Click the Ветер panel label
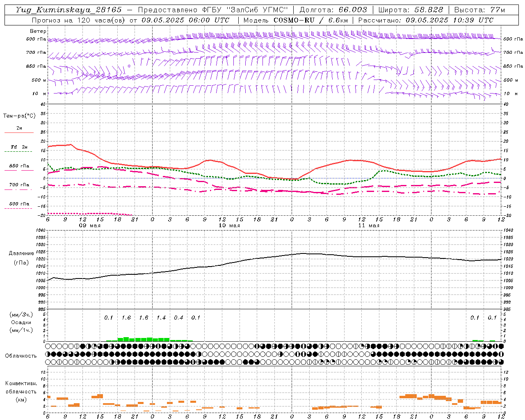 click(38, 31)
